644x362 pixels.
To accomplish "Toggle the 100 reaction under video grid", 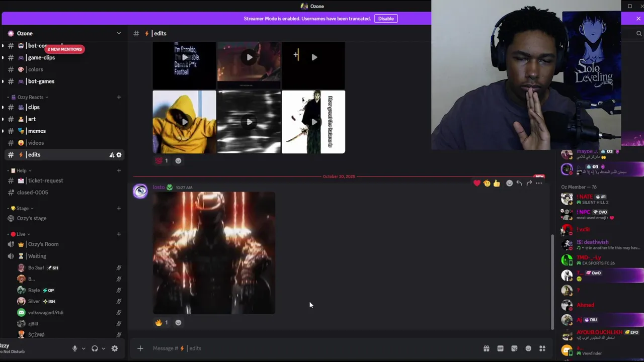I will click(162, 160).
